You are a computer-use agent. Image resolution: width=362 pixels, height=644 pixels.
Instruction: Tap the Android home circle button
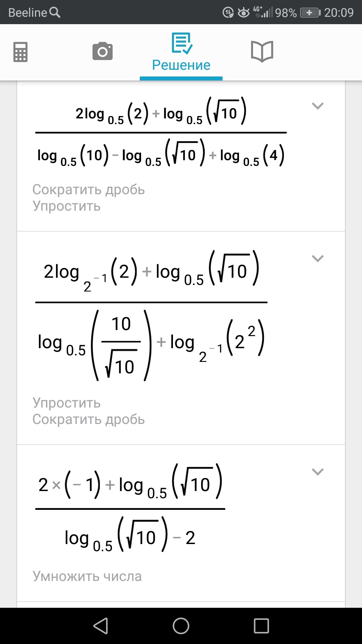click(181, 626)
